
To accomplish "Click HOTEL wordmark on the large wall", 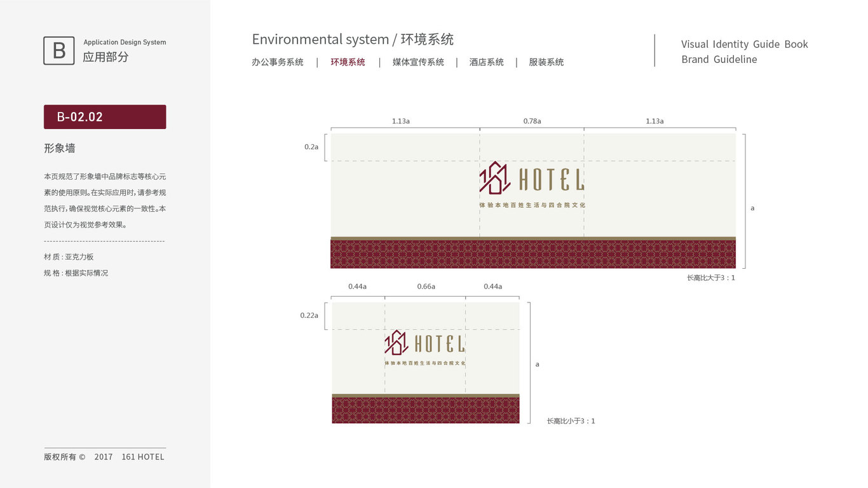I will click(x=552, y=180).
